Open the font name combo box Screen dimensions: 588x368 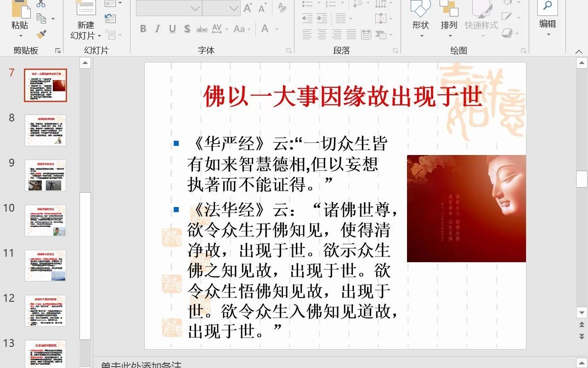pos(169,8)
